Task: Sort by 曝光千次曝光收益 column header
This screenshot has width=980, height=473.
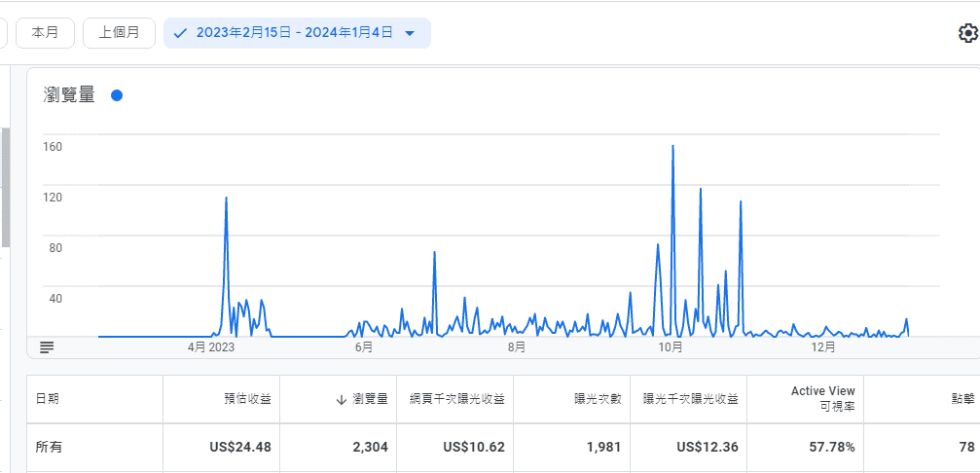Action: [690, 399]
